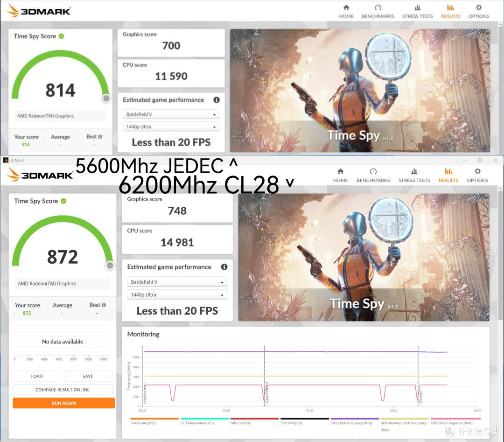Click CPU score 11 590 value
Viewport: 504px width, 442px height.
pyautogui.click(x=171, y=76)
